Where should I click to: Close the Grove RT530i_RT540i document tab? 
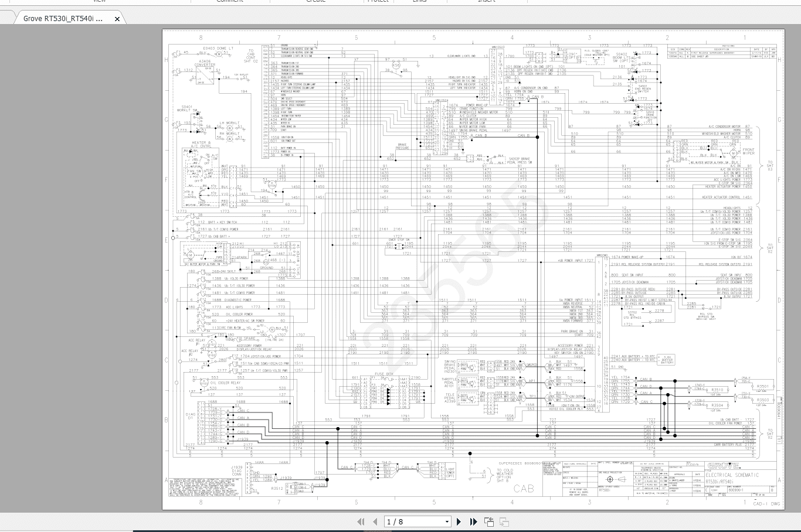pos(117,18)
